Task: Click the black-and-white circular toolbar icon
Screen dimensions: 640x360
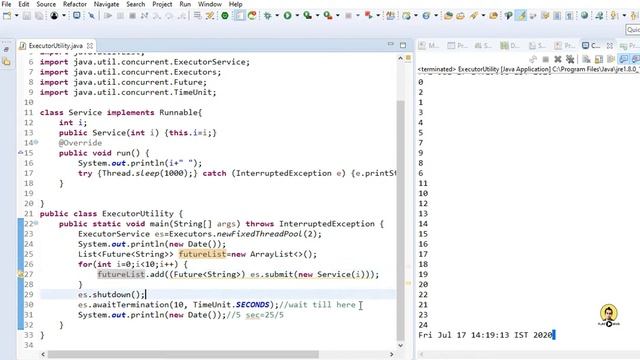Action: pos(54,16)
